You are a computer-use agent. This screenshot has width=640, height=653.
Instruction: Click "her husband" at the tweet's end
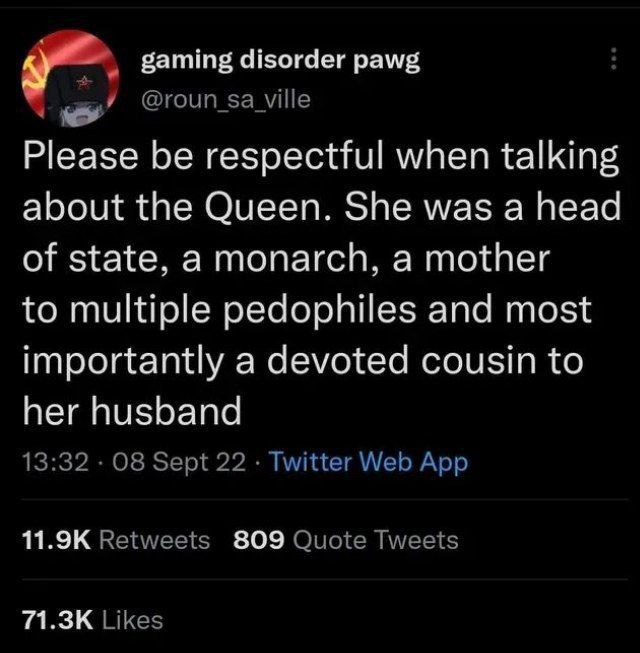click(x=132, y=410)
